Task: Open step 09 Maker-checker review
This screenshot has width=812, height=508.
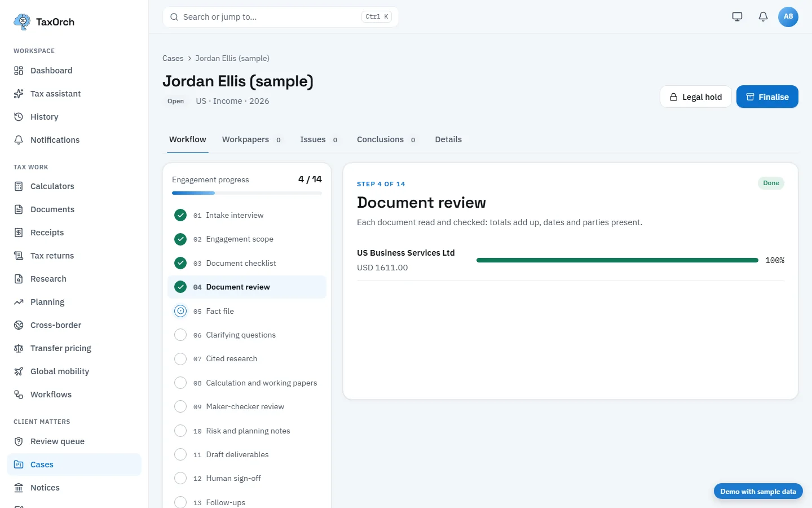Action: (247, 406)
